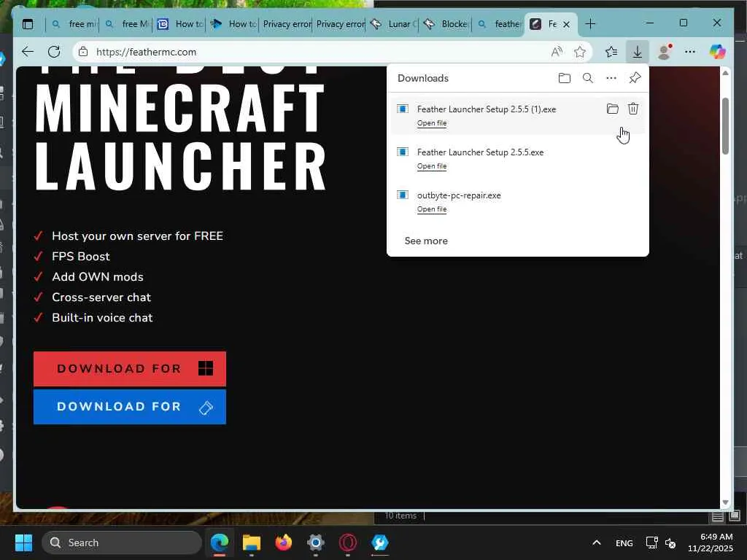
Task: Click 'Built-in voice chat' feature text
Action: pyautogui.click(x=102, y=318)
